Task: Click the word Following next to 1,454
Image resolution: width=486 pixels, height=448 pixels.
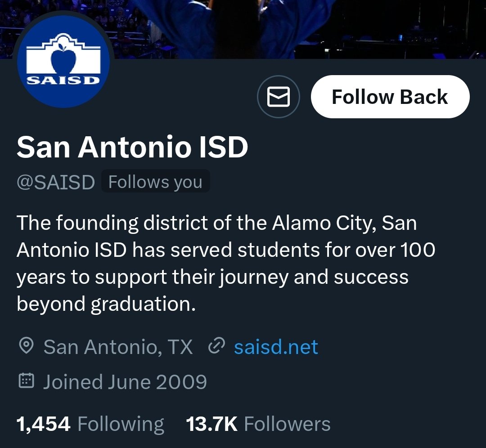Action: click(121, 424)
